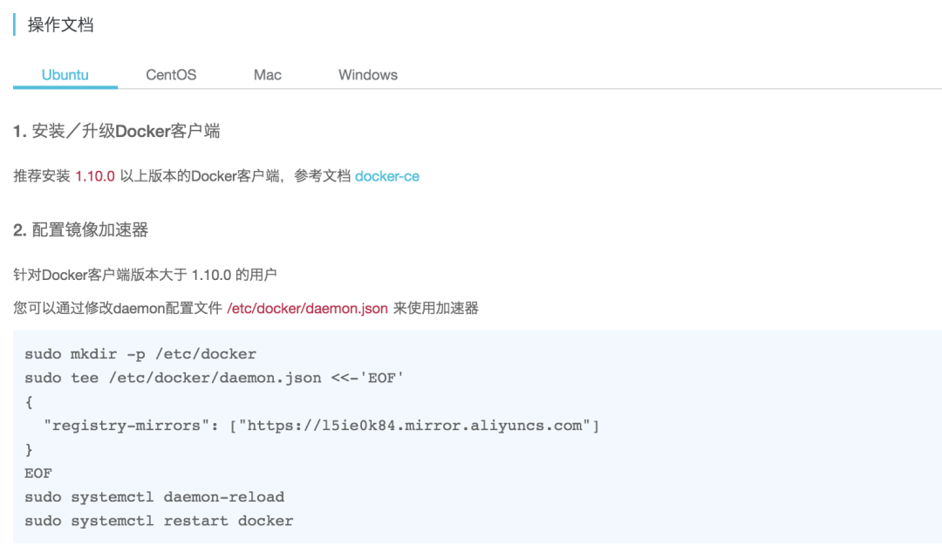Click the /etc/docker/daemon.json path text
This screenshot has height=560, width=942.
tap(307, 308)
